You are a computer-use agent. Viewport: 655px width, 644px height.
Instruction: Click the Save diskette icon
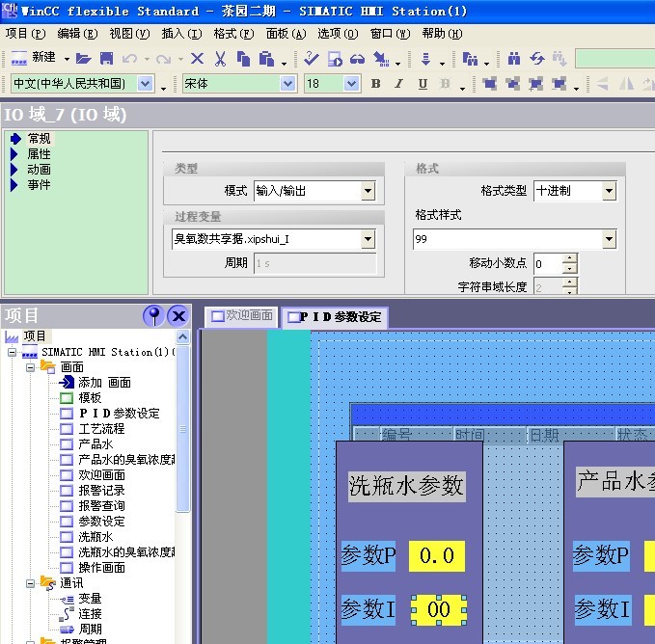pyautogui.click(x=106, y=59)
